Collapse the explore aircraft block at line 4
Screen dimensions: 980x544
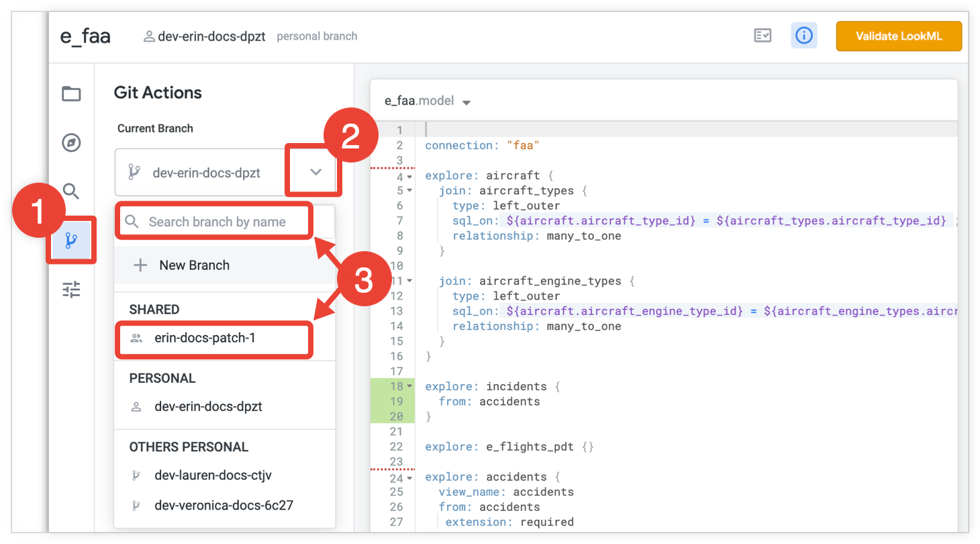tap(409, 177)
